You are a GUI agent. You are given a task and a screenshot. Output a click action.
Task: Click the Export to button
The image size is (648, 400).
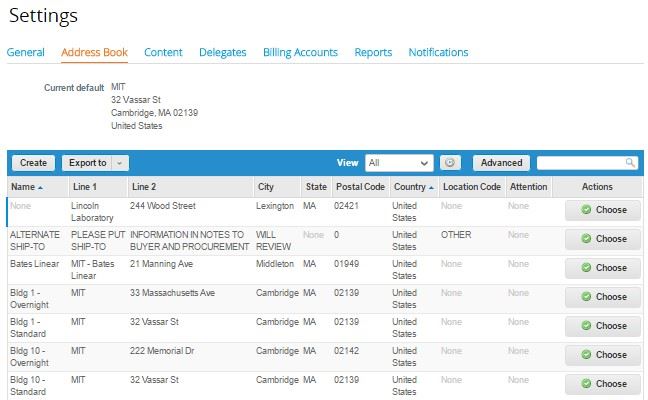(88, 163)
